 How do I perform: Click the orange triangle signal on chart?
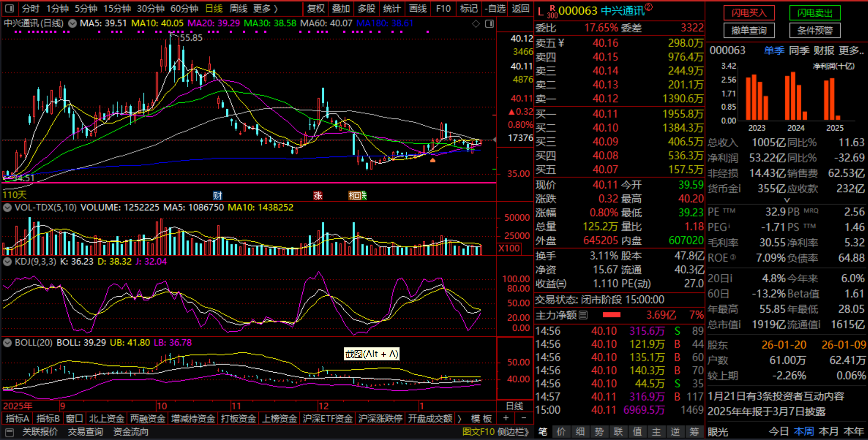click(x=433, y=160)
